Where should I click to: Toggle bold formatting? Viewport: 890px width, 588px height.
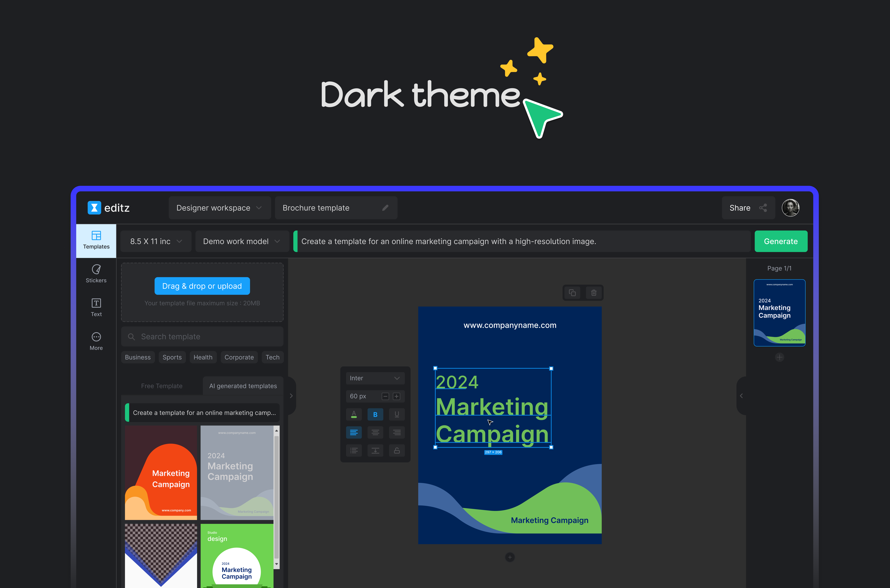tap(375, 414)
